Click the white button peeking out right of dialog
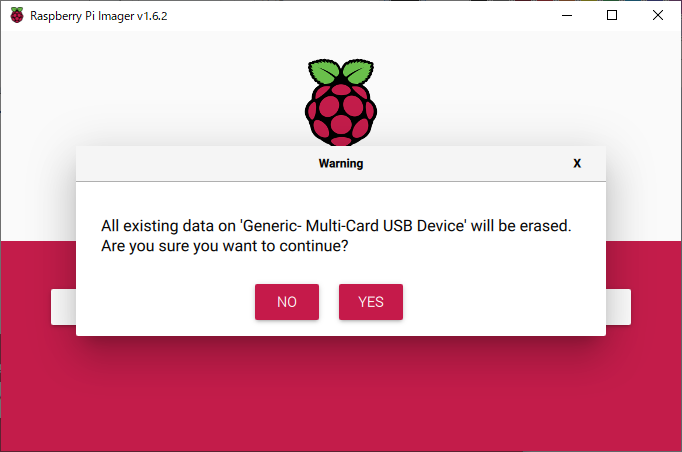This screenshot has height=452, width=682. click(618, 307)
